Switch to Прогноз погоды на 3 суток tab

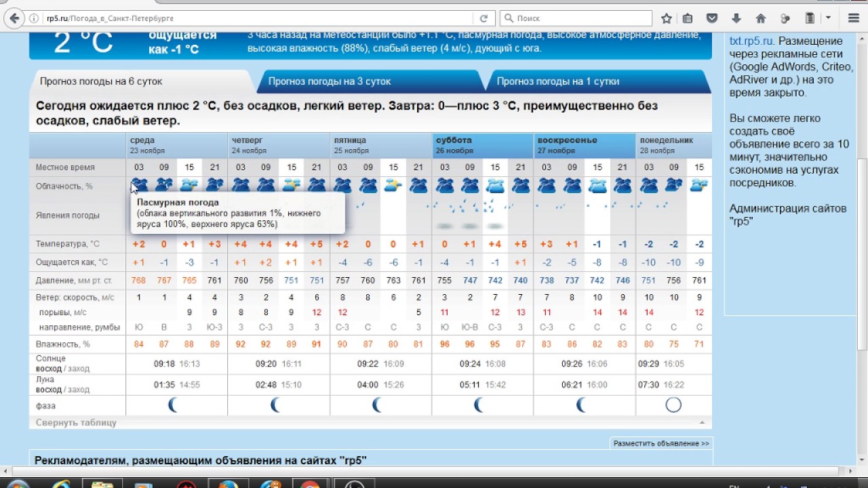pyautogui.click(x=330, y=81)
